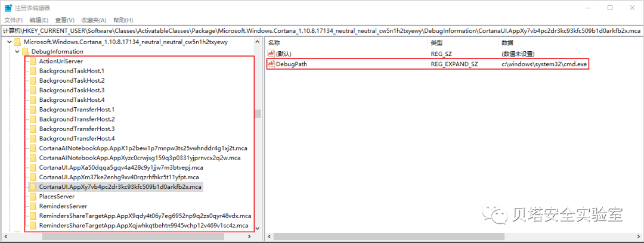Click the tree pane scroll up arrow
Viewport: 644px width, 243px height.
[258, 42]
